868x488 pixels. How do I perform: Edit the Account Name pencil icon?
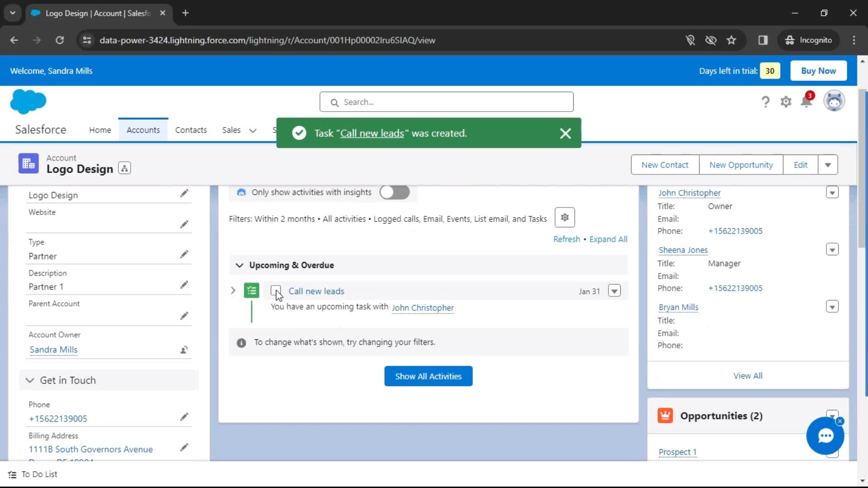(184, 193)
